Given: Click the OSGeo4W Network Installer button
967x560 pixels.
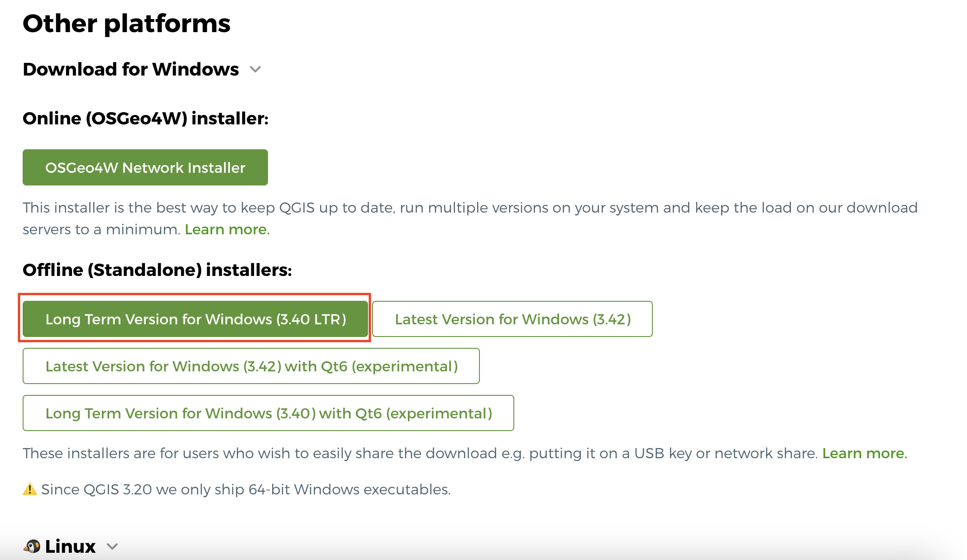Looking at the screenshot, I should click(145, 167).
